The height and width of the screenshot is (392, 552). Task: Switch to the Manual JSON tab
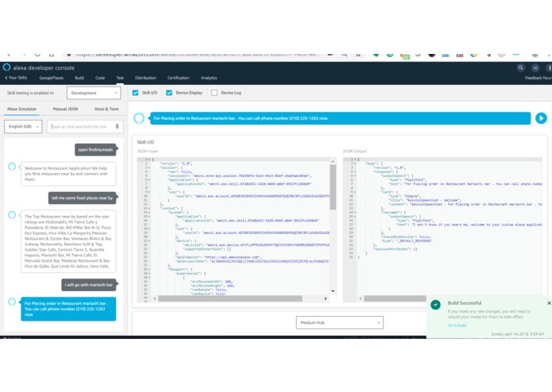[x=65, y=109]
